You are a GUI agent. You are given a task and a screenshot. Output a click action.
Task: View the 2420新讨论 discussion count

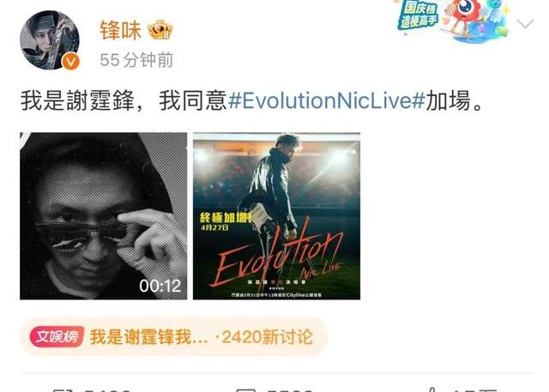click(x=267, y=337)
